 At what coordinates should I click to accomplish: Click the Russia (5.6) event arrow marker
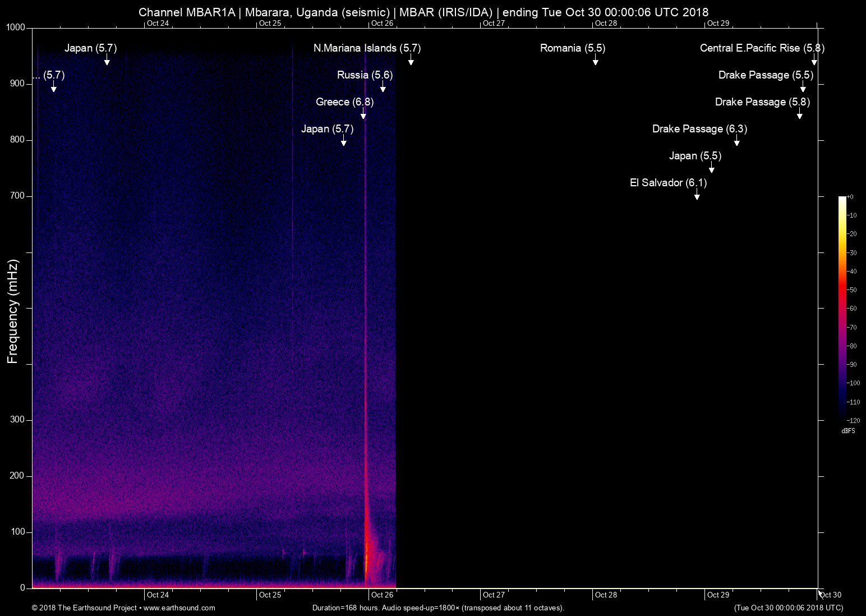click(x=383, y=89)
